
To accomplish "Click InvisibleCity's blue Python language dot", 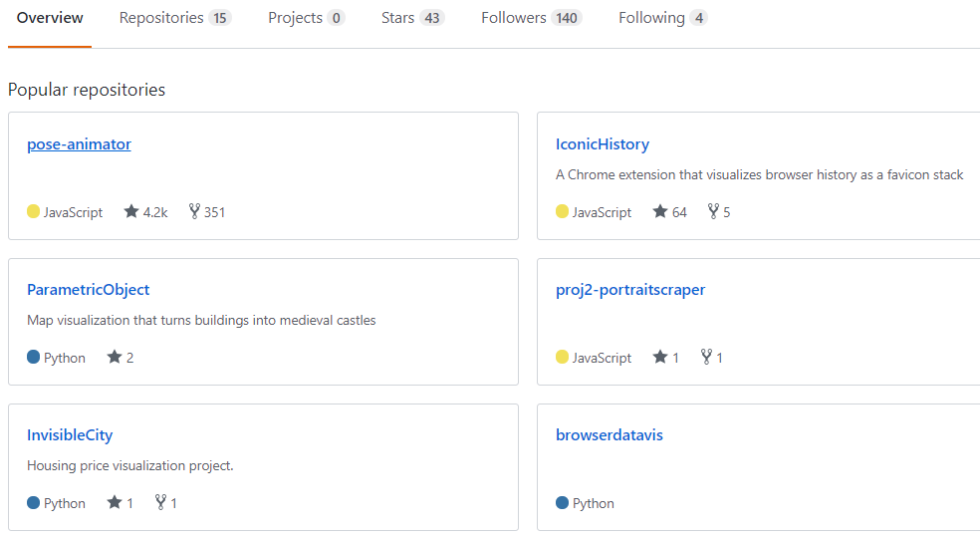I will pyautogui.click(x=33, y=502).
